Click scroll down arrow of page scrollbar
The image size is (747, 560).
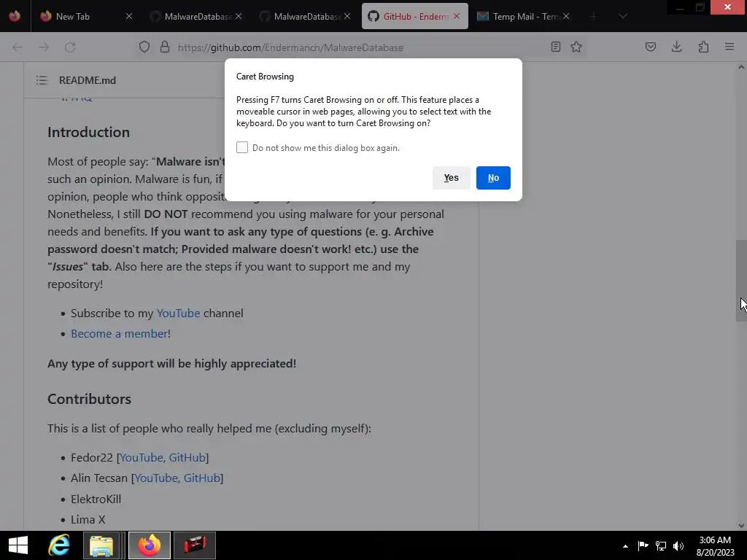point(741,525)
